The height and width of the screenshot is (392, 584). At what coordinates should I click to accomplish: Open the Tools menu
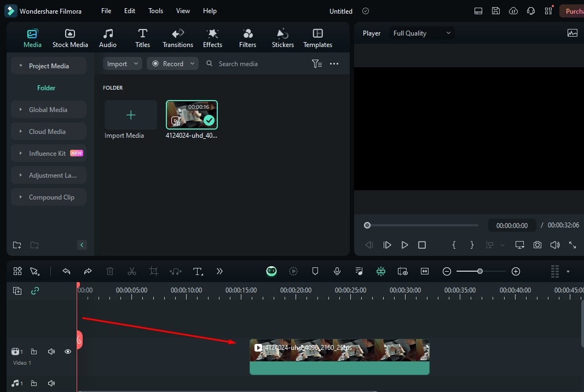coord(155,11)
